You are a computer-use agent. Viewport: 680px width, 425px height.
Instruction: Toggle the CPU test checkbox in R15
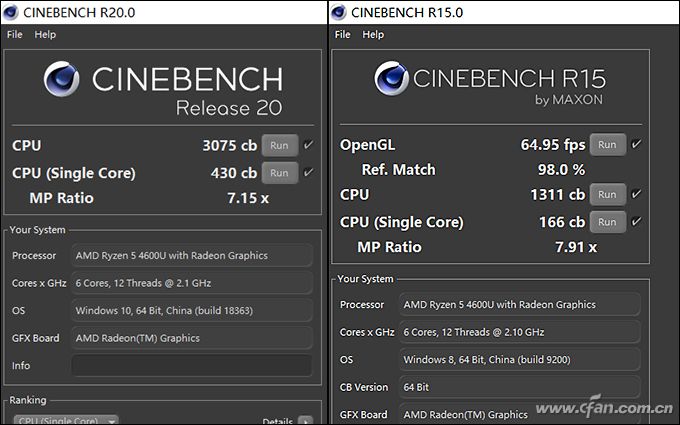636,194
